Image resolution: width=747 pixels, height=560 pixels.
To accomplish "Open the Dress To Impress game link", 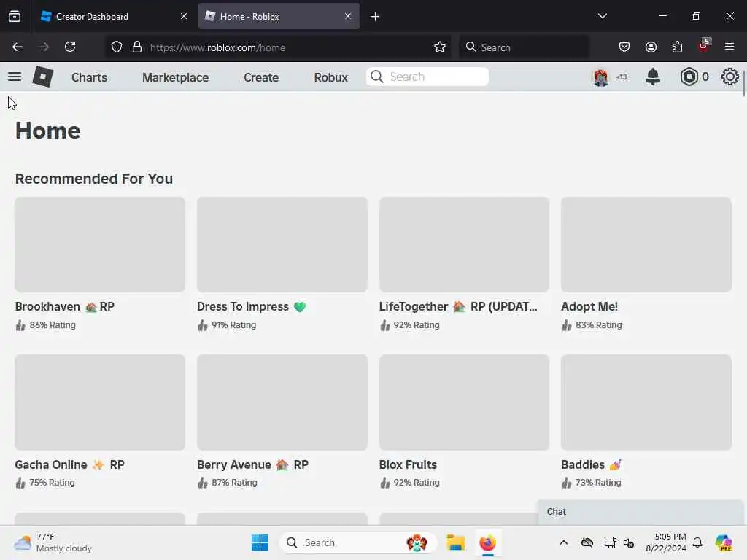I will (x=251, y=307).
